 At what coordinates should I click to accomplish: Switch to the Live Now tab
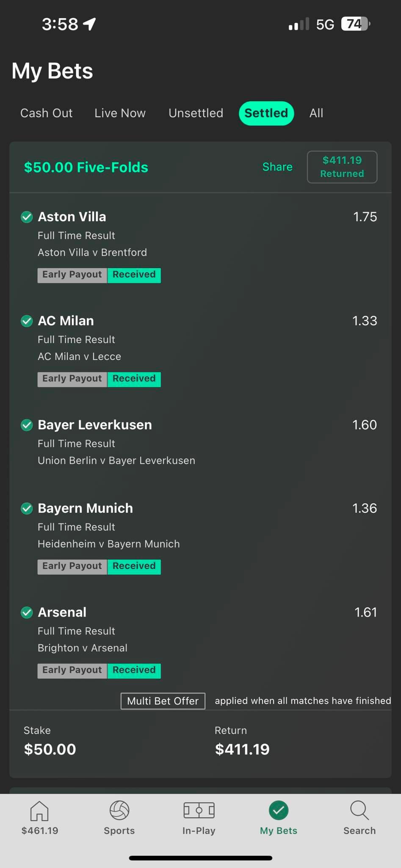coord(120,113)
